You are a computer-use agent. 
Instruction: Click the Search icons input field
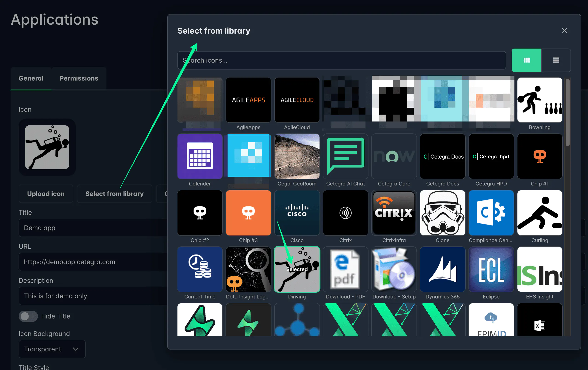tap(341, 60)
